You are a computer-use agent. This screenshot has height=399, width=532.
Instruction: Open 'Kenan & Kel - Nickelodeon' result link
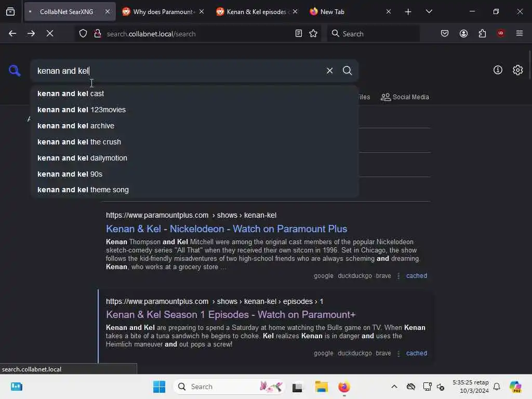tap(227, 229)
